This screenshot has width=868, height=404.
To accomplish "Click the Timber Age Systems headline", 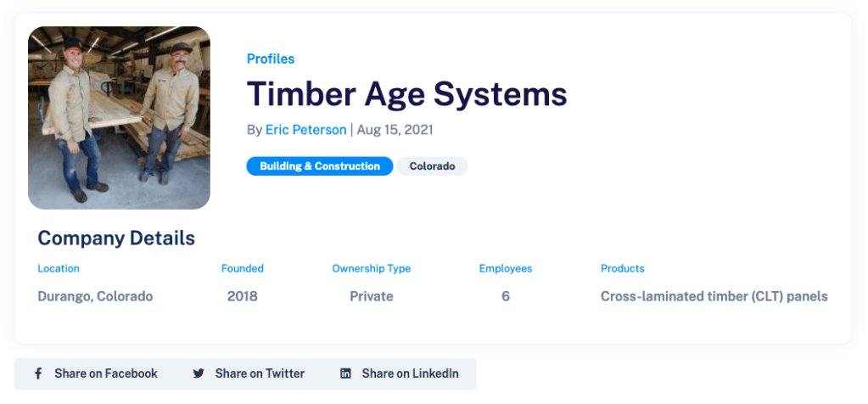I will pos(406,93).
